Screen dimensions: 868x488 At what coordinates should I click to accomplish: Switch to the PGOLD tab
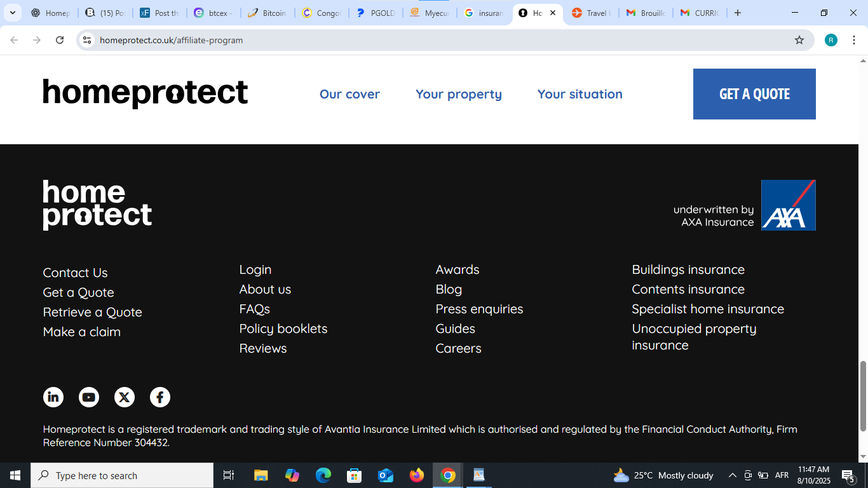[x=376, y=13]
